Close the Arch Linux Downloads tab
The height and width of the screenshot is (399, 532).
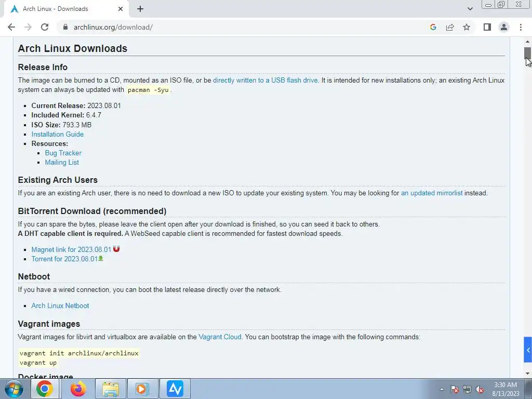121,9
